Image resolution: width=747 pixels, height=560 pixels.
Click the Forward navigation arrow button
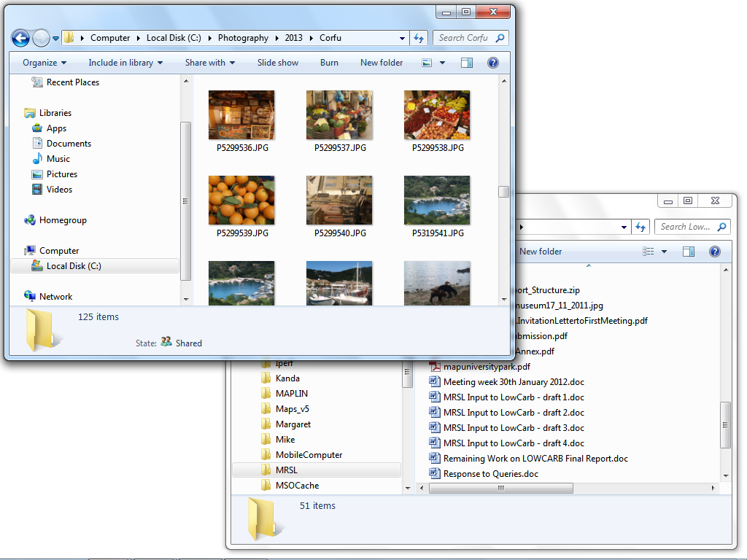click(42, 38)
